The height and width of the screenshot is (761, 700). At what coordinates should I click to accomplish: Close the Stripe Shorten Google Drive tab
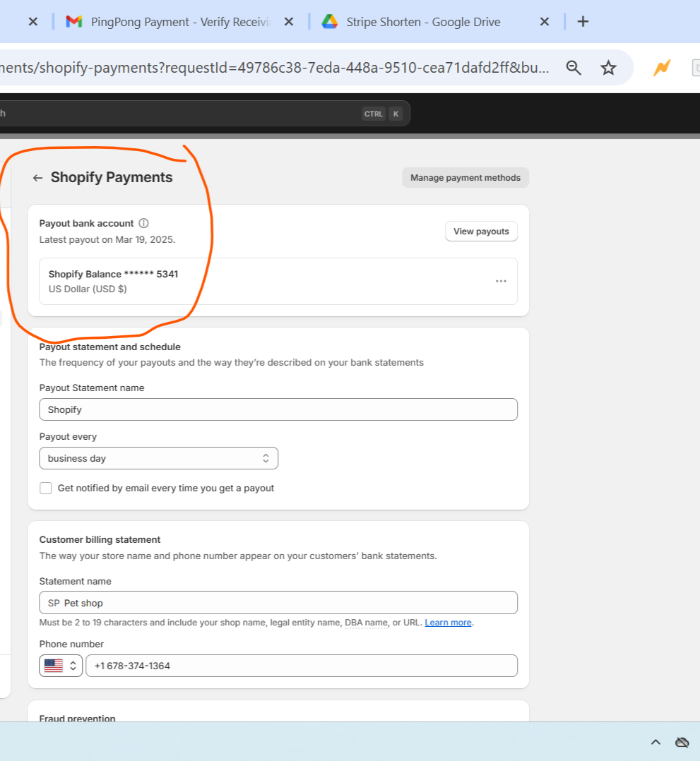tap(545, 21)
